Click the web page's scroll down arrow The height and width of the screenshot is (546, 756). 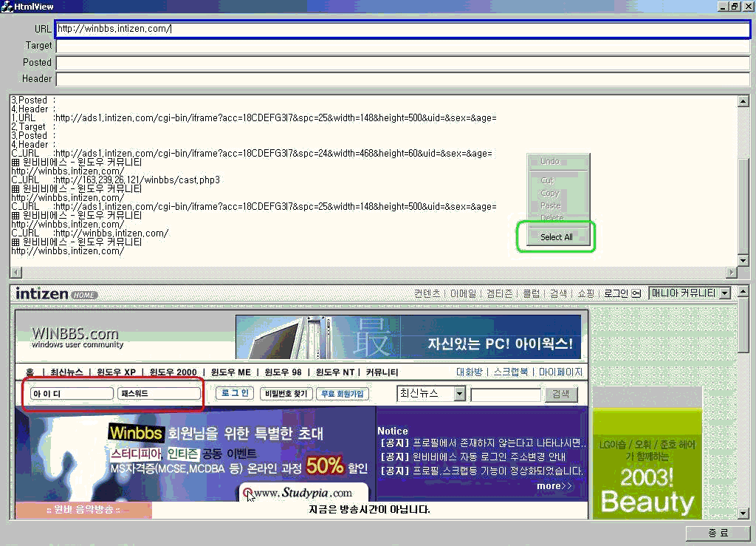point(743,513)
